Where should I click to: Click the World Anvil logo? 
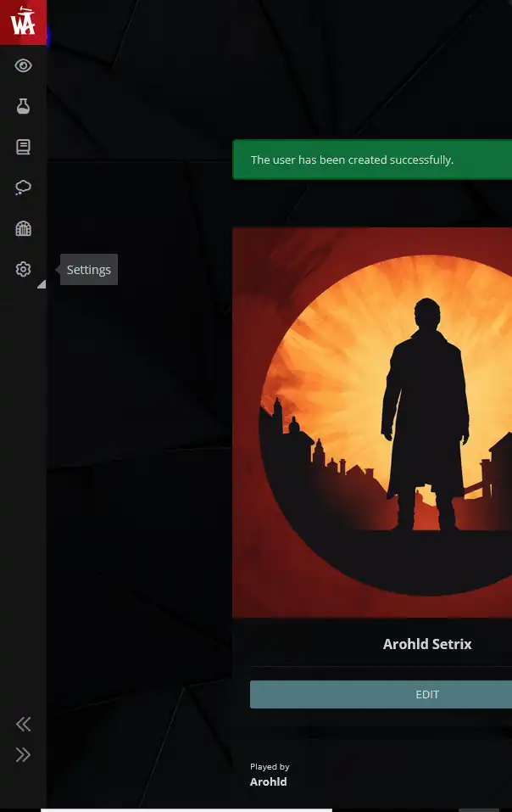(x=23, y=21)
